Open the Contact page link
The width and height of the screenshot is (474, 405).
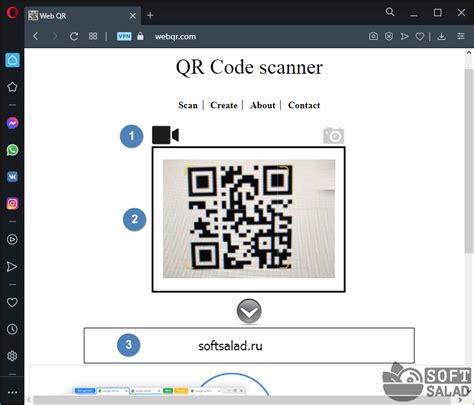[x=304, y=105]
